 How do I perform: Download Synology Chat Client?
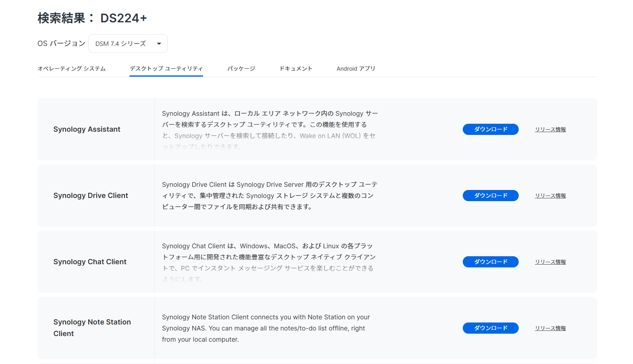491,262
